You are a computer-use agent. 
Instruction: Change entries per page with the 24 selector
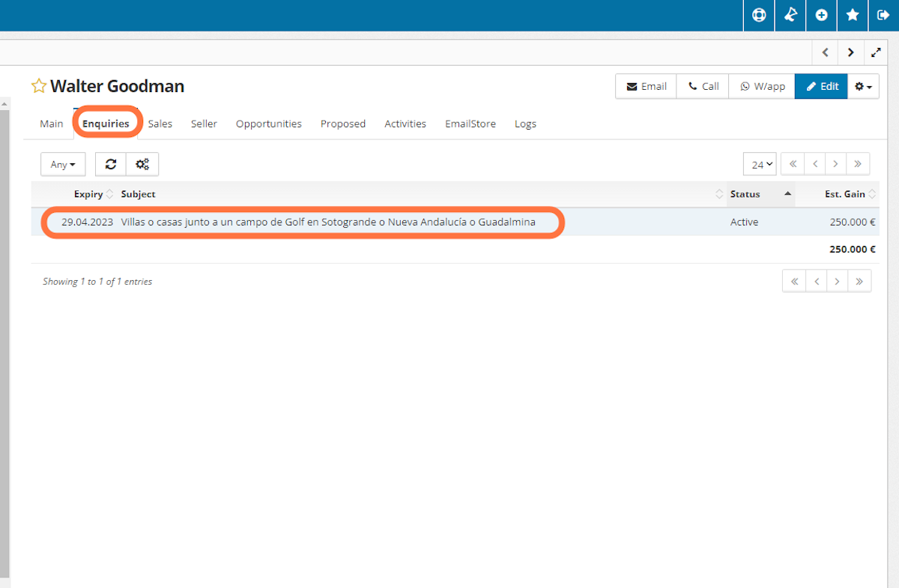pos(759,163)
